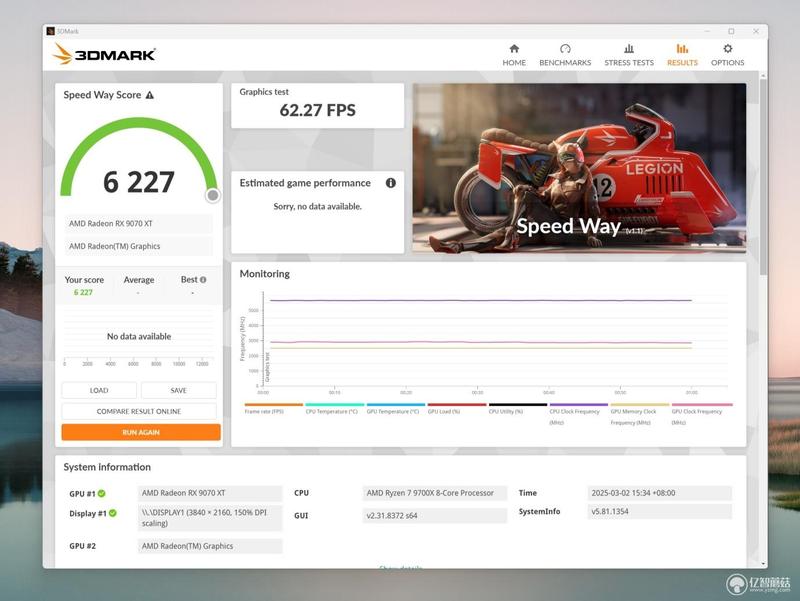Click the score gauge end marker

pyautogui.click(x=213, y=195)
